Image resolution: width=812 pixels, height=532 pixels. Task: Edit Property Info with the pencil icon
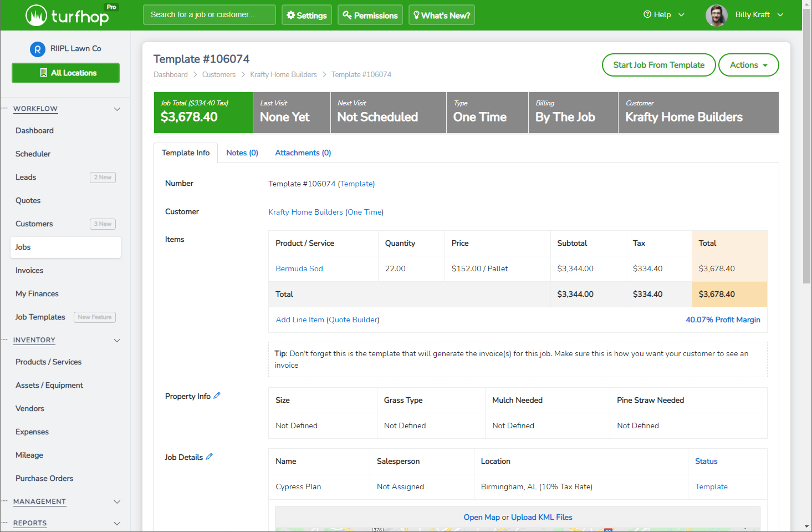coord(217,396)
